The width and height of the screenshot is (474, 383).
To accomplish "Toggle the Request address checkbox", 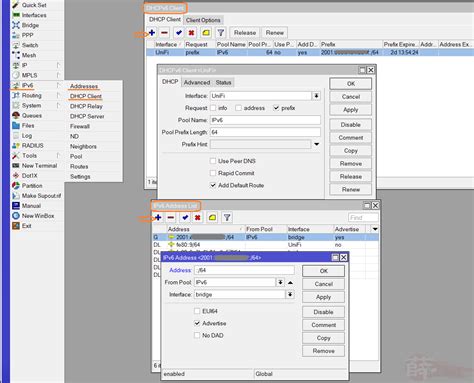I will point(238,108).
